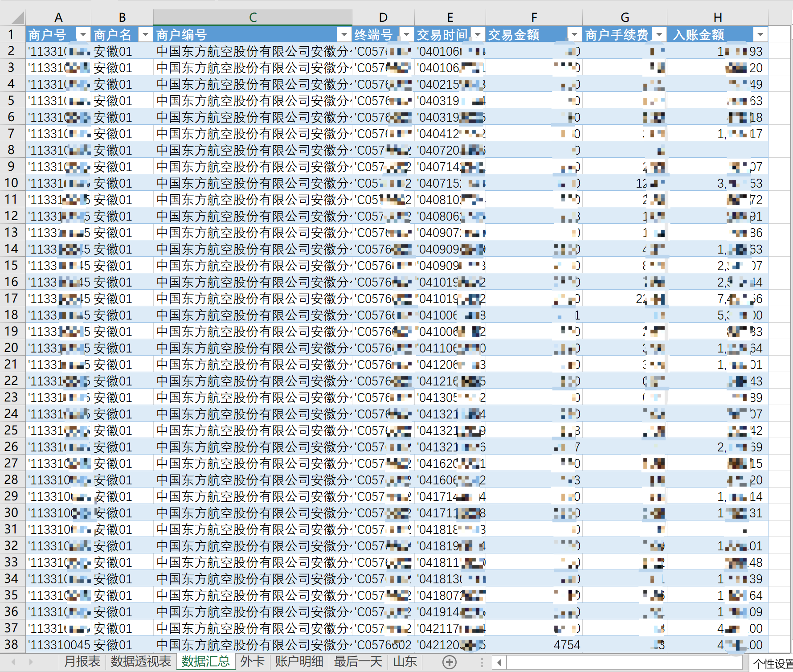Switch to the 外卡 sheet tab

click(x=252, y=663)
